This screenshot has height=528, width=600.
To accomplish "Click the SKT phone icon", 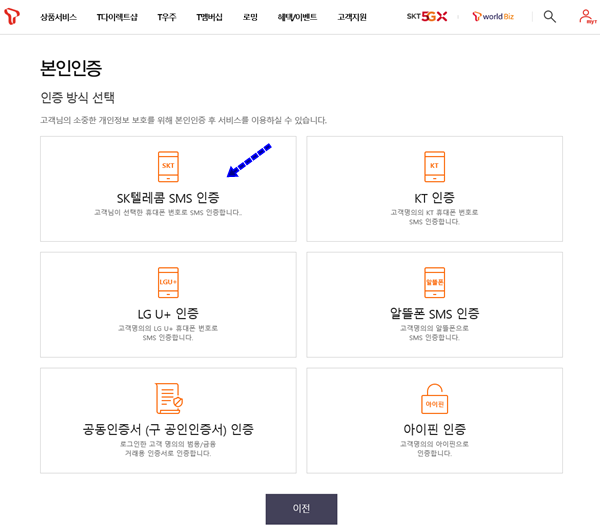I will click(168, 167).
